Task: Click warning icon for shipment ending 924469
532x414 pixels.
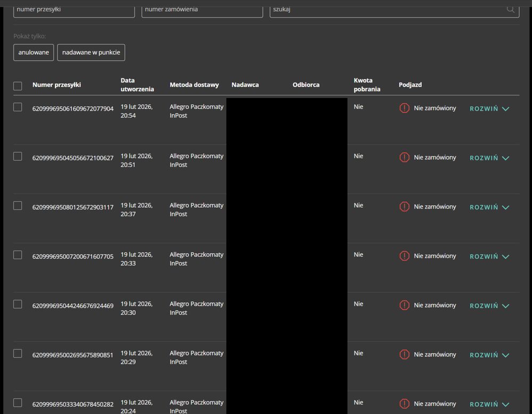Action: click(404, 305)
